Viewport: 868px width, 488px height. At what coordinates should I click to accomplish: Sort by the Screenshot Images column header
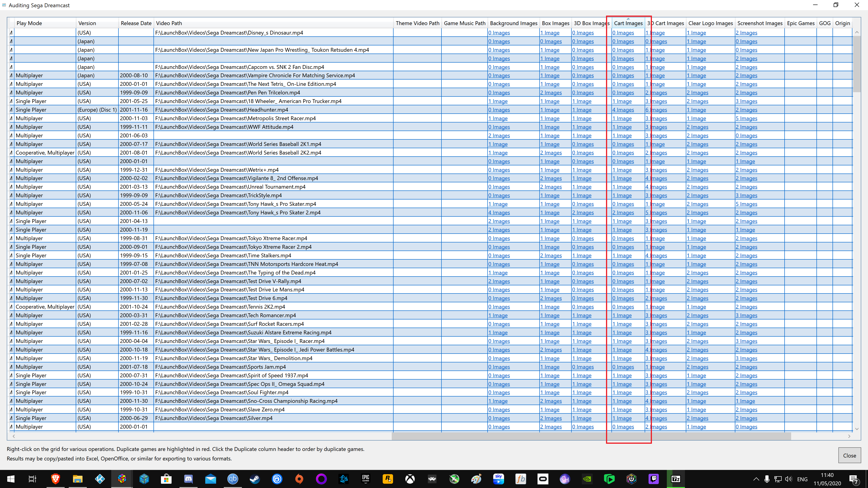[760, 23]
